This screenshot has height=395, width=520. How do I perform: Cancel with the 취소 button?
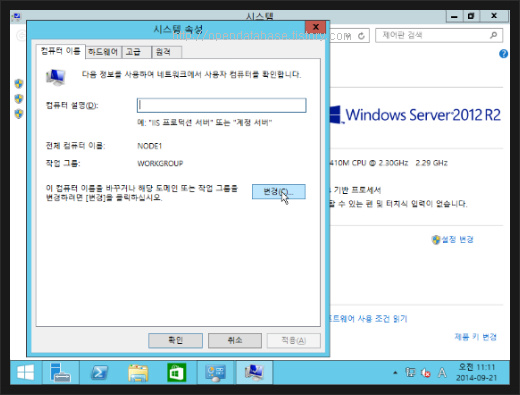235,340
